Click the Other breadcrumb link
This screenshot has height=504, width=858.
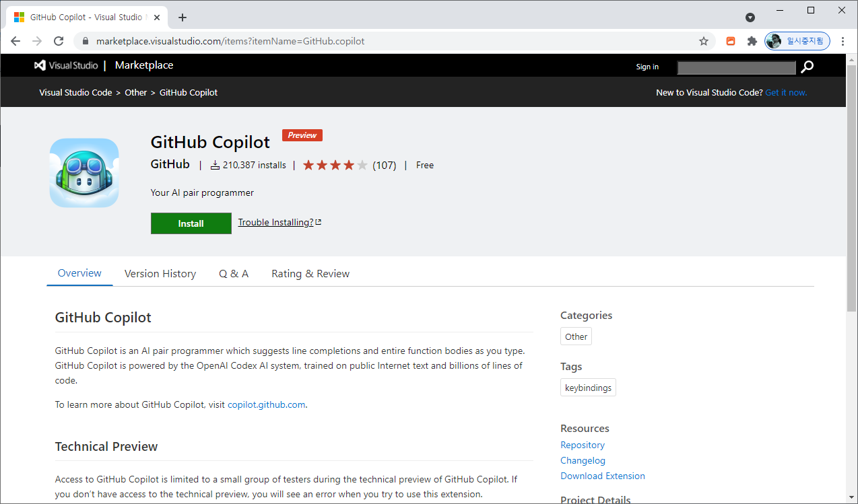(135, 92)
